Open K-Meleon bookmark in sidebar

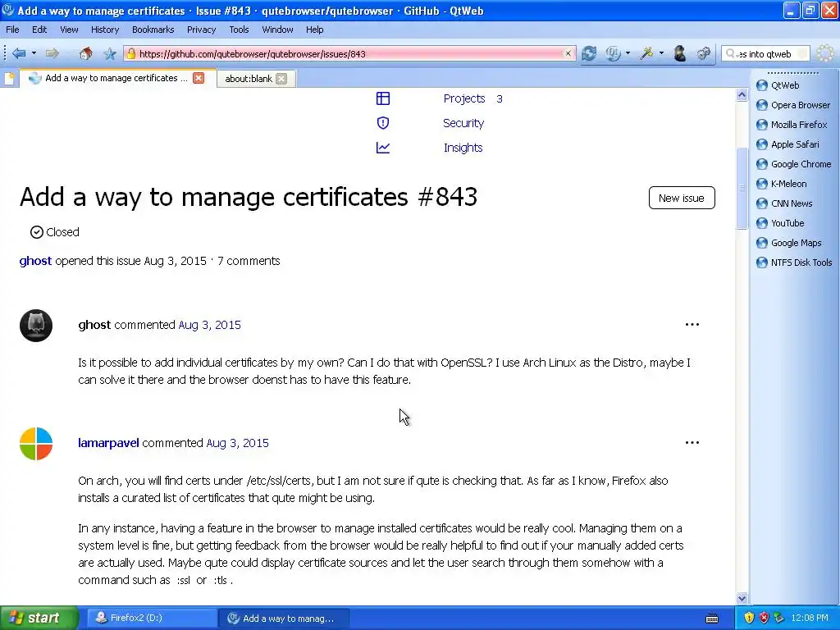(781, 184)
